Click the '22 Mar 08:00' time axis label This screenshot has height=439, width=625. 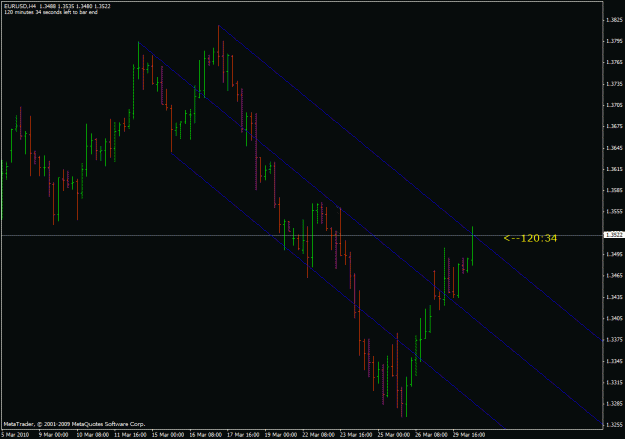[x=318, y=435]
